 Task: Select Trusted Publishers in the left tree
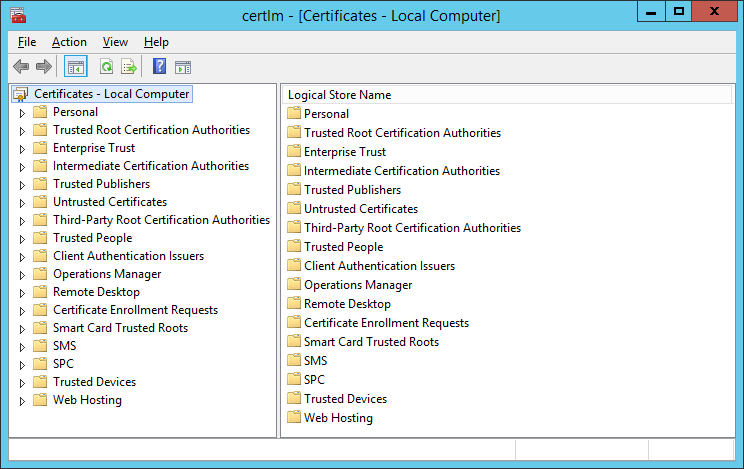(101, 184)
